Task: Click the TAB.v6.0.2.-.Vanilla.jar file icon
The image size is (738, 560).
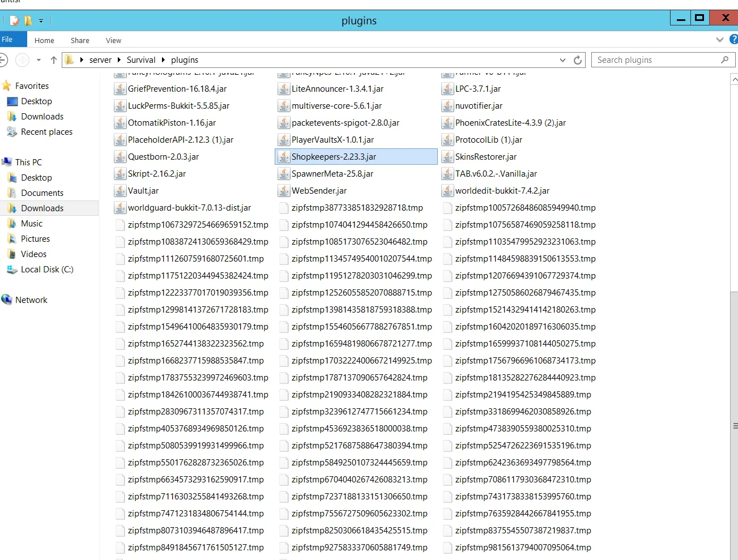Action: [447, 174]
